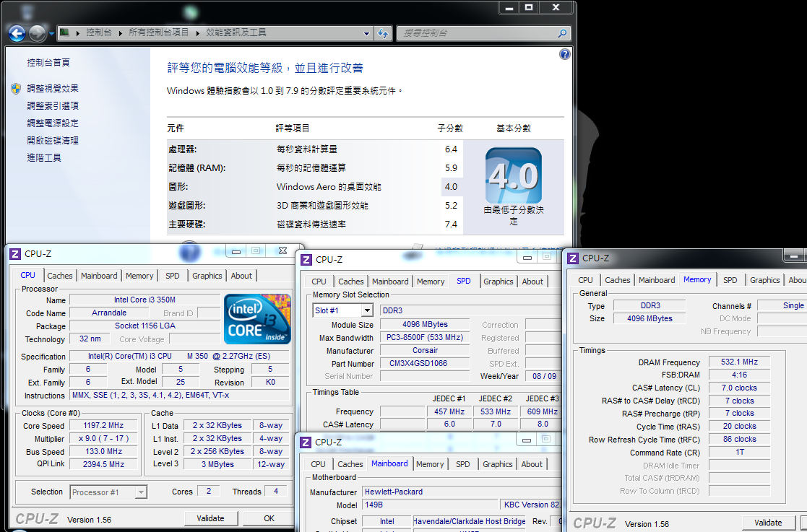Image resolution: width=807 pixels, height=532 pixels.
Task: Open the Processor #1 selection dropdown
Action: 140,492
